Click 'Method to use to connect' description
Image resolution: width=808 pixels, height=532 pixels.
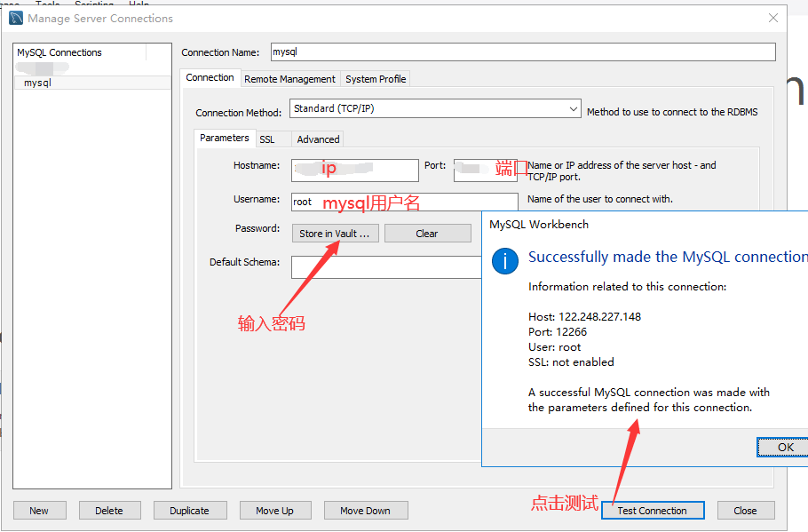click(672, 112)
